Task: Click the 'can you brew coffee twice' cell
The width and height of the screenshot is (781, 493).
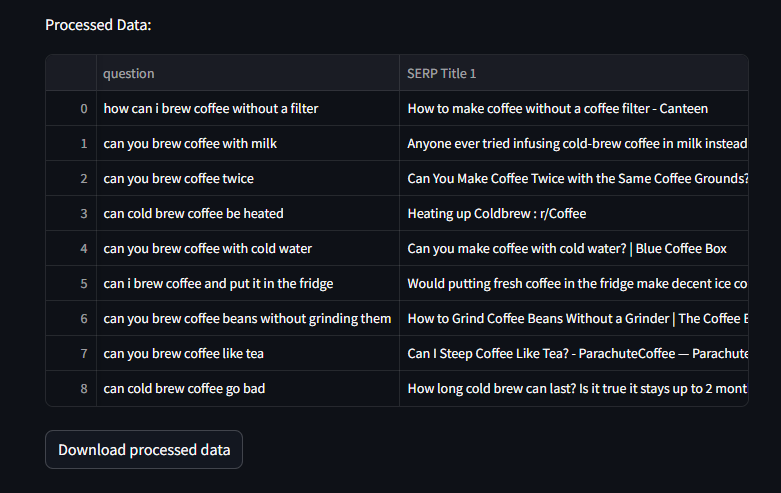Action: pyautogui.click(x=178, y=178)
